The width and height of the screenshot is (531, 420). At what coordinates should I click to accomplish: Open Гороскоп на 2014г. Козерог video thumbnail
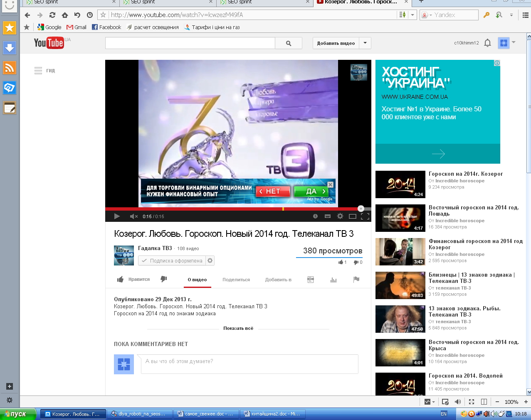pos(400,184)
